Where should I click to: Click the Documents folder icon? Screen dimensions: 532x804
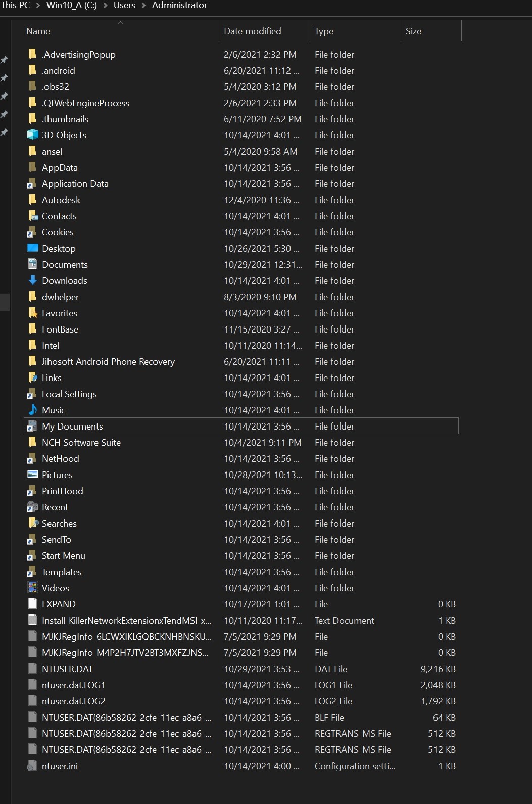click(33, 264)
